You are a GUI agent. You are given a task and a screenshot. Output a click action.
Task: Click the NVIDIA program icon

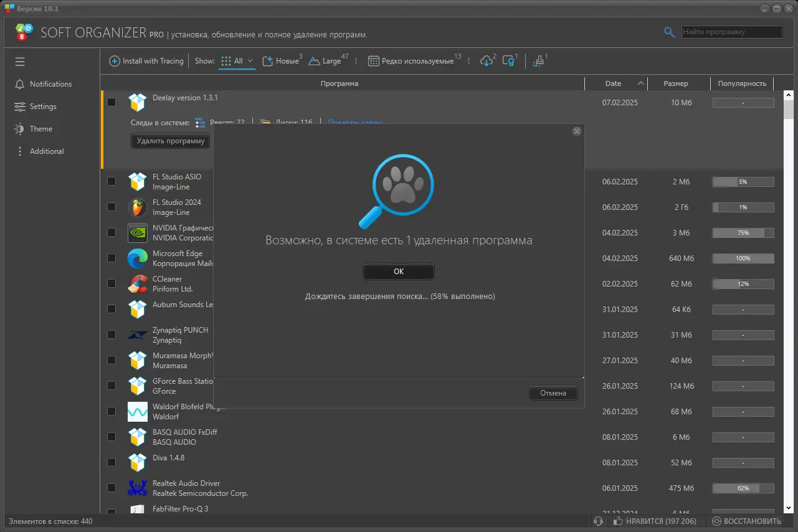137,232
